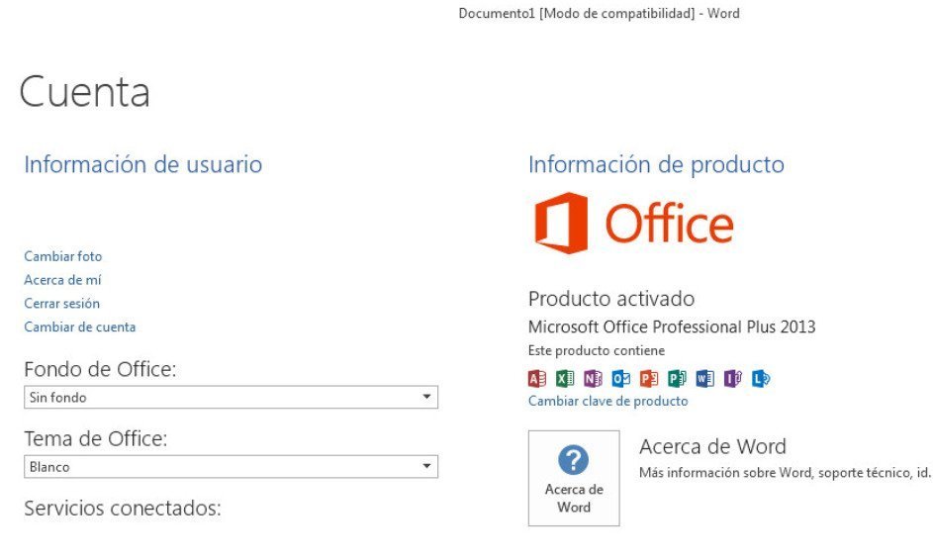Expand the Fondo de Office dropdown
The image size is (933, 560).
click(231, 398)
